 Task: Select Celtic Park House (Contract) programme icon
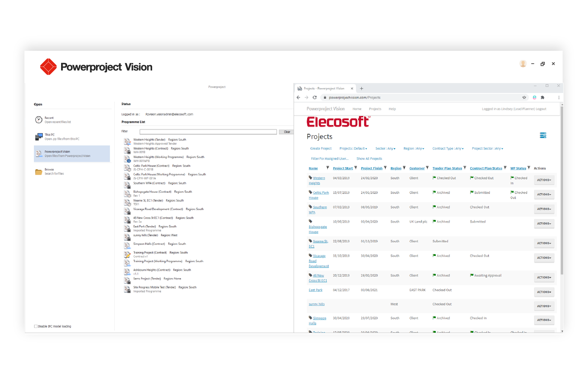[127, 168]
